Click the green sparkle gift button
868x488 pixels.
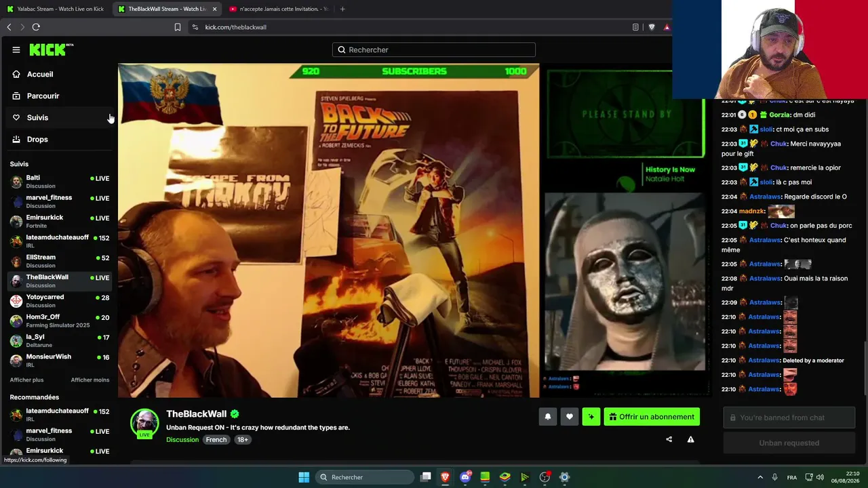[x=591, y=417]
